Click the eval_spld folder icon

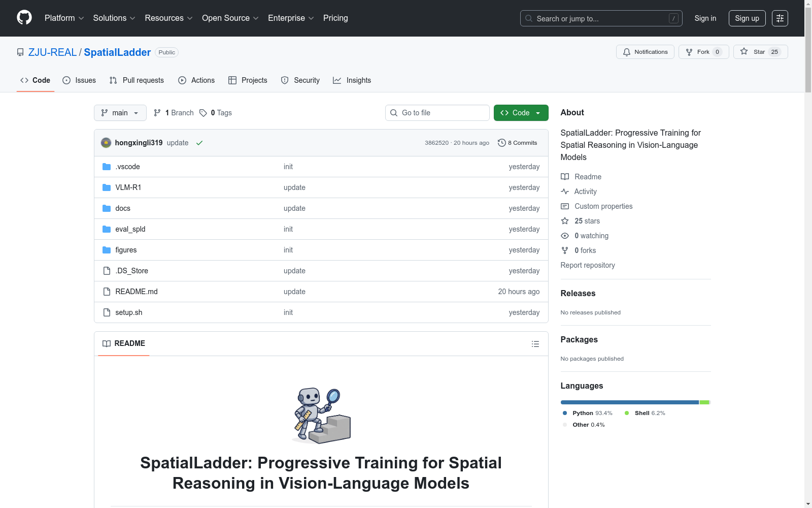107,229
